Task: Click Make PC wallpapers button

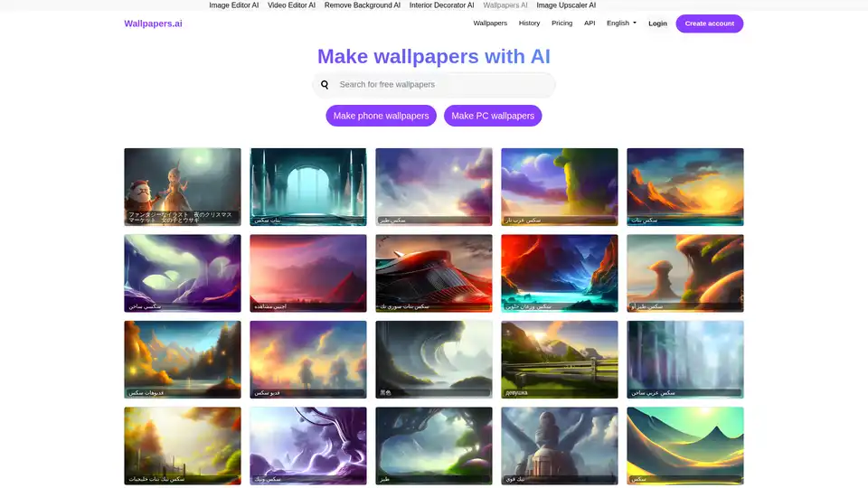Action: [x=493, y=116]
